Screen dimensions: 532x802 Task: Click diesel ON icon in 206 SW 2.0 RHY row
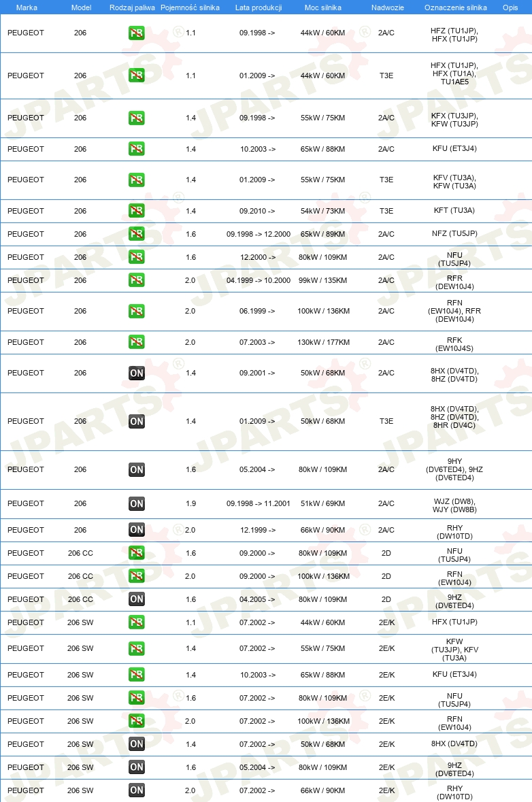pyautogui.click(x=137, y=790)
